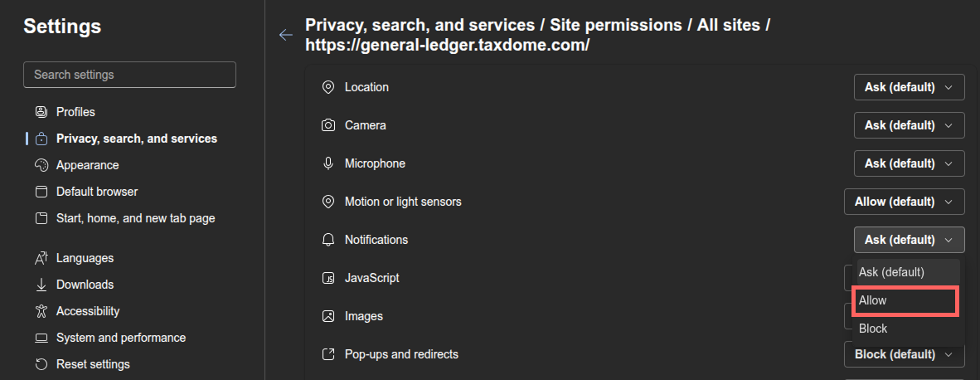Click the Pop-ups and redirects icon
Screen dimensions: 980x380
tap(328, 354)
